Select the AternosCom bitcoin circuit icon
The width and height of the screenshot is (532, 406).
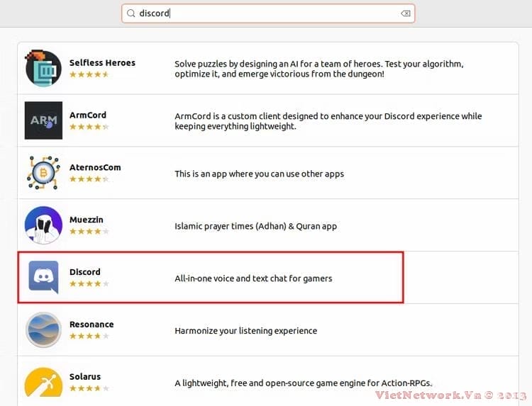43,173
